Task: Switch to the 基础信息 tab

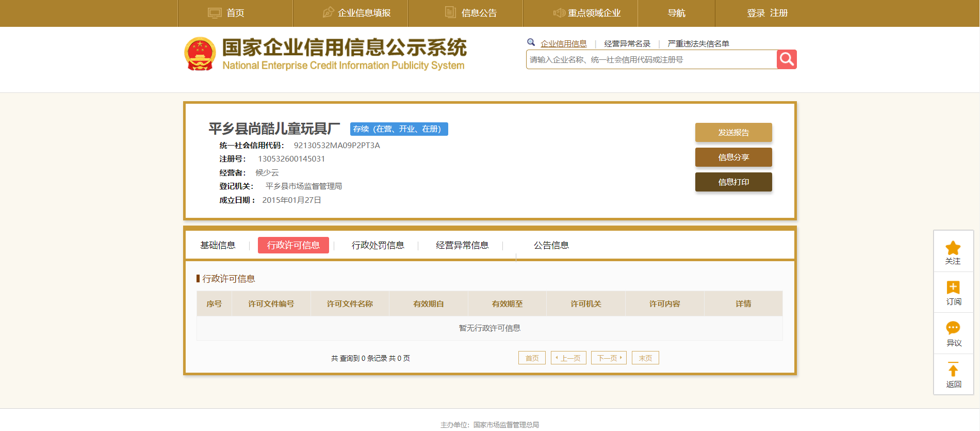Action: click(x=218, y=245)
